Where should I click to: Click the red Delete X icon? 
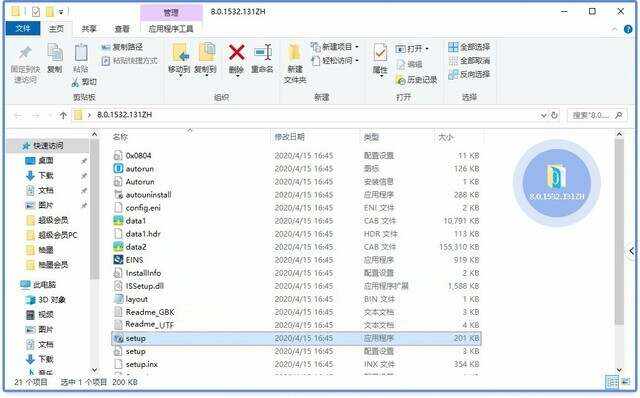236,53
